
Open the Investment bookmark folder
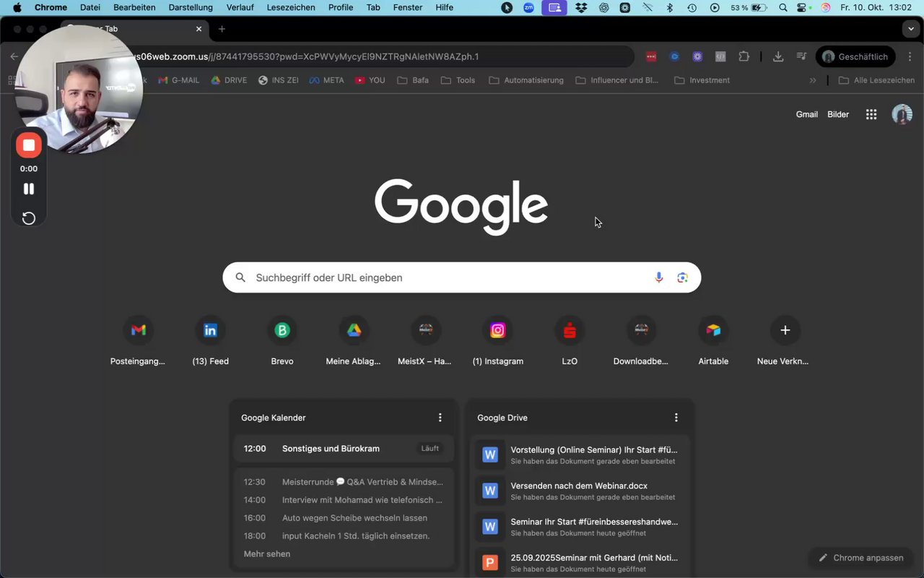[702, 80]
